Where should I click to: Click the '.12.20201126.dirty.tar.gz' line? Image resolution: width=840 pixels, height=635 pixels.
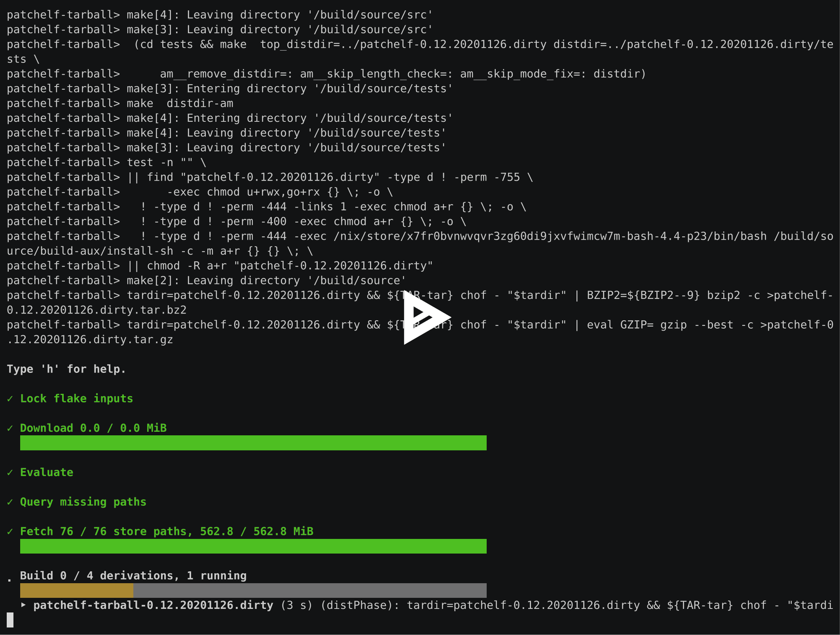point(90,340)
